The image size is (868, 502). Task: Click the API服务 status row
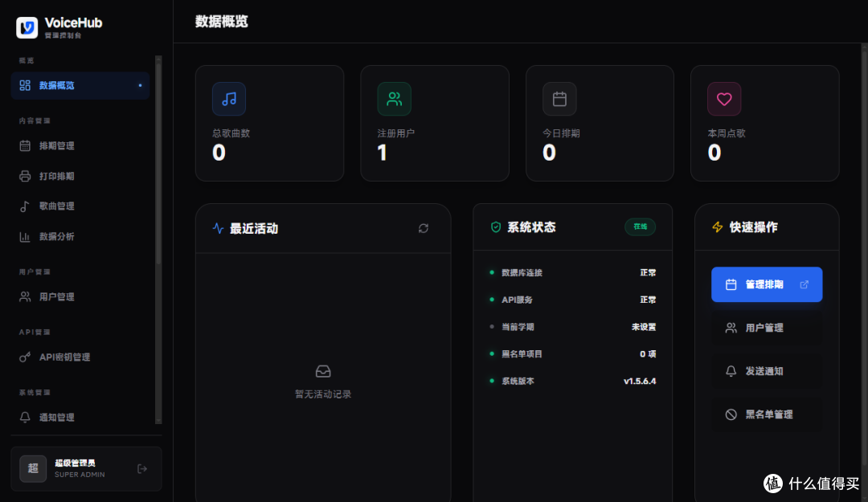[573, 300]
